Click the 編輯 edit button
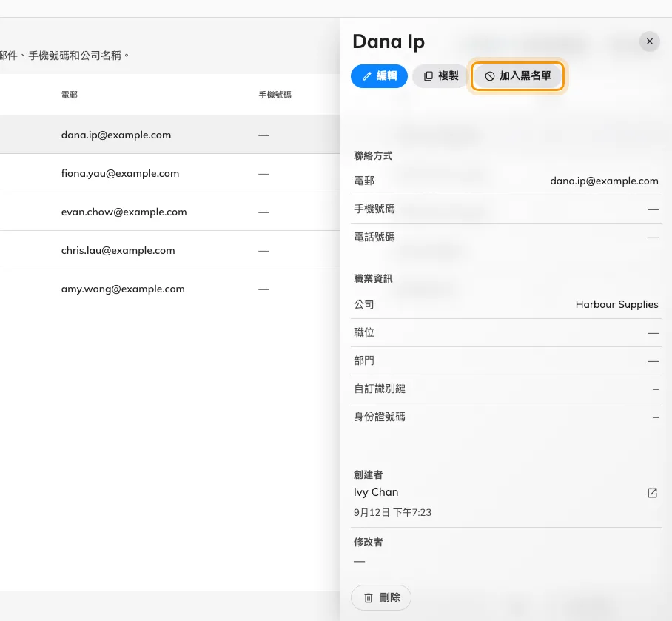The image size is (672, 621). pos(379,75)
